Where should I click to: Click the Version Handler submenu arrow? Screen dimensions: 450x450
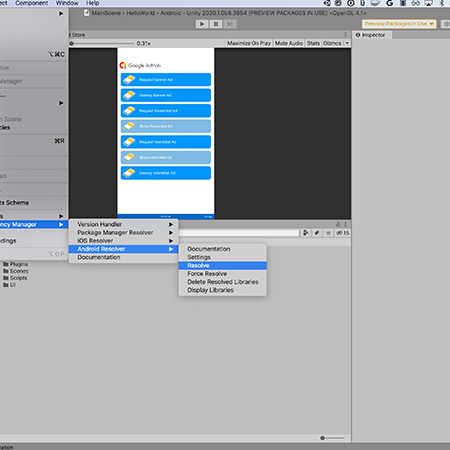click(x=171, y=224)
